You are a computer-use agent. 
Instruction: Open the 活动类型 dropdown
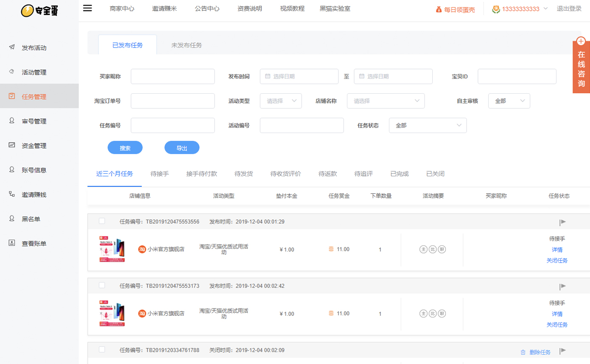[x=280, y=101]
